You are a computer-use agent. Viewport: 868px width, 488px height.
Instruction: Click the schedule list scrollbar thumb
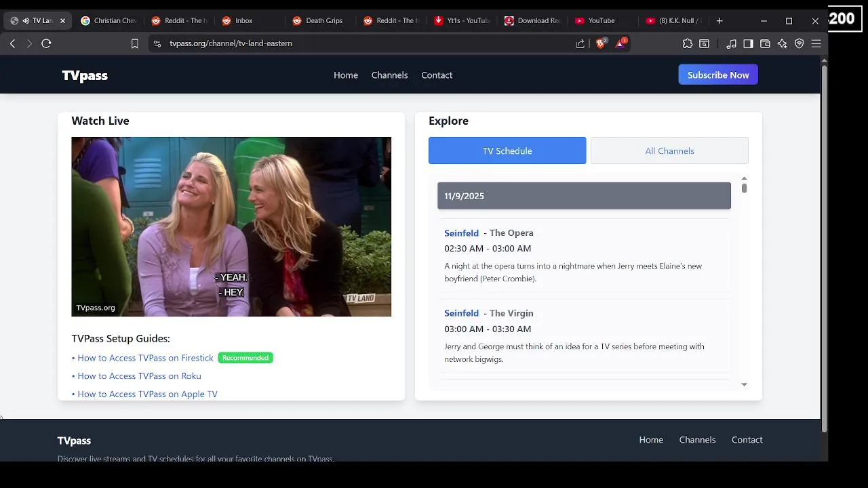[x=744, y=188]
